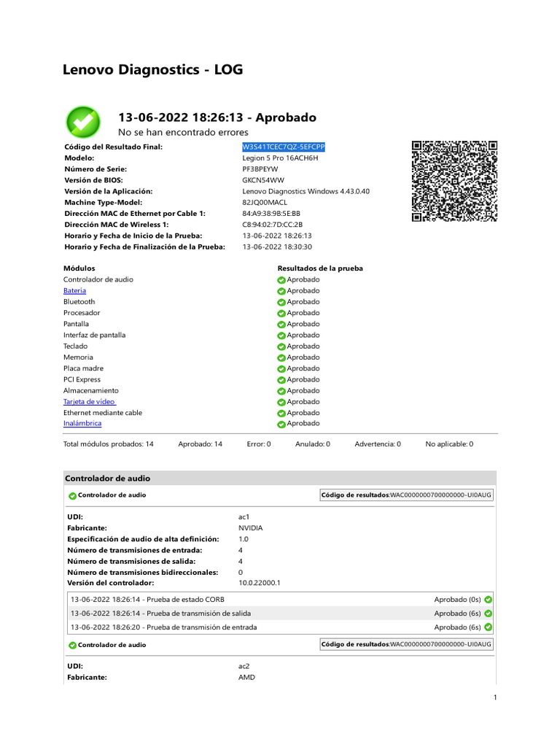This screenshot has height=747, width=560.
Task: Click the large green approved checkmark icon
Action: (x=83, y=123)
